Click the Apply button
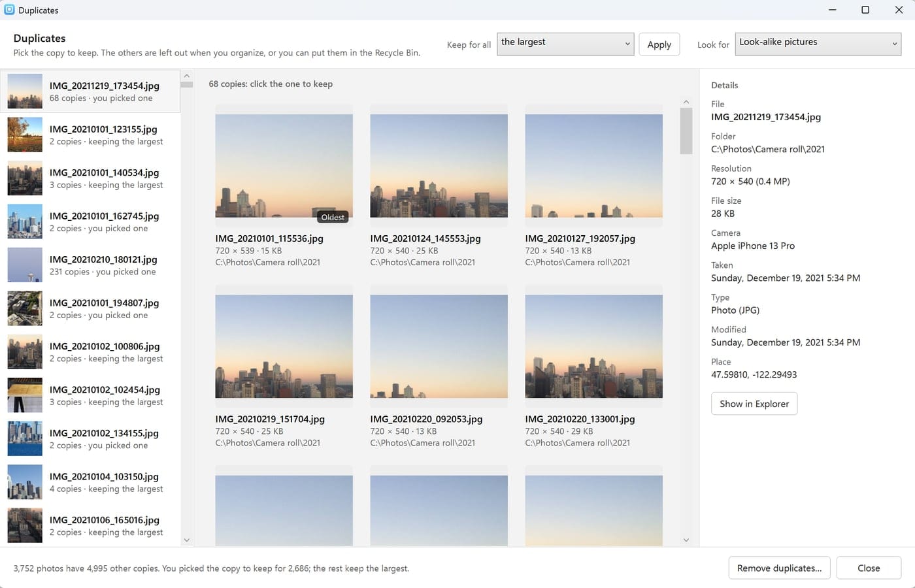915x588 pixels. click(659, 44)
